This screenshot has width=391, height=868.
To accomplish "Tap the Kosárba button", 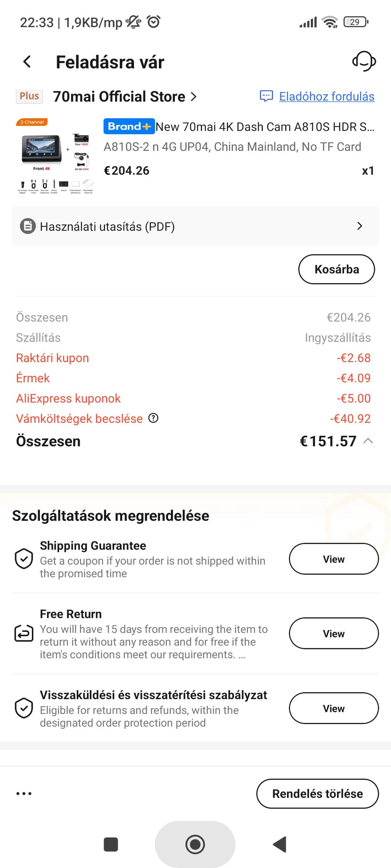I will coord(336,269).
